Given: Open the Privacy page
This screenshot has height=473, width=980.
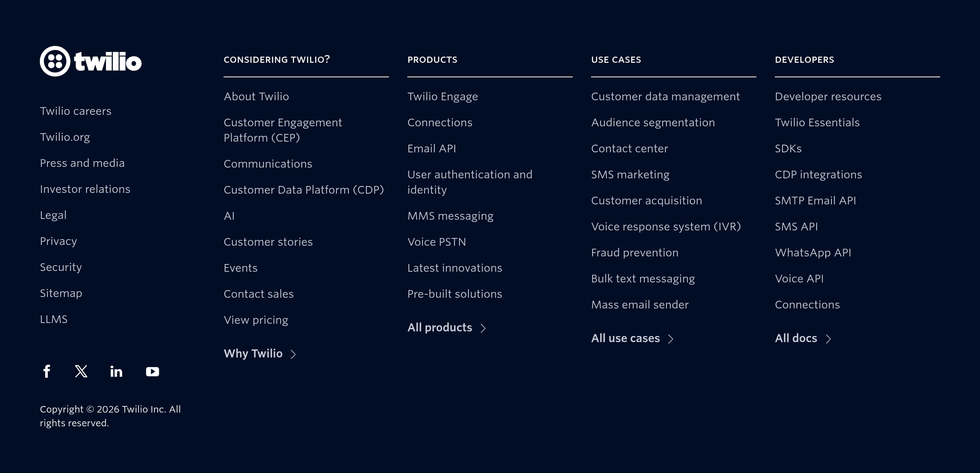Looking at the screenshot, I should [58, 241].
